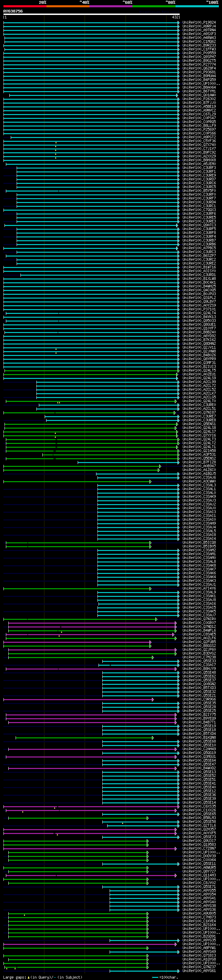Image resolution: width=222 pixels, height=980 pixels.
Task: Click the white query sequence bar
Action: click(92, 14)
